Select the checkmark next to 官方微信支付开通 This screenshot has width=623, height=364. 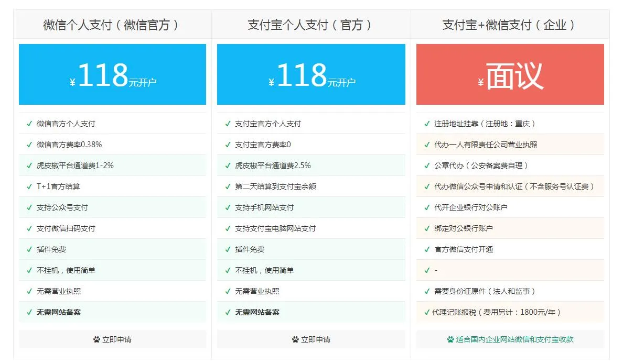coord(427,250)
